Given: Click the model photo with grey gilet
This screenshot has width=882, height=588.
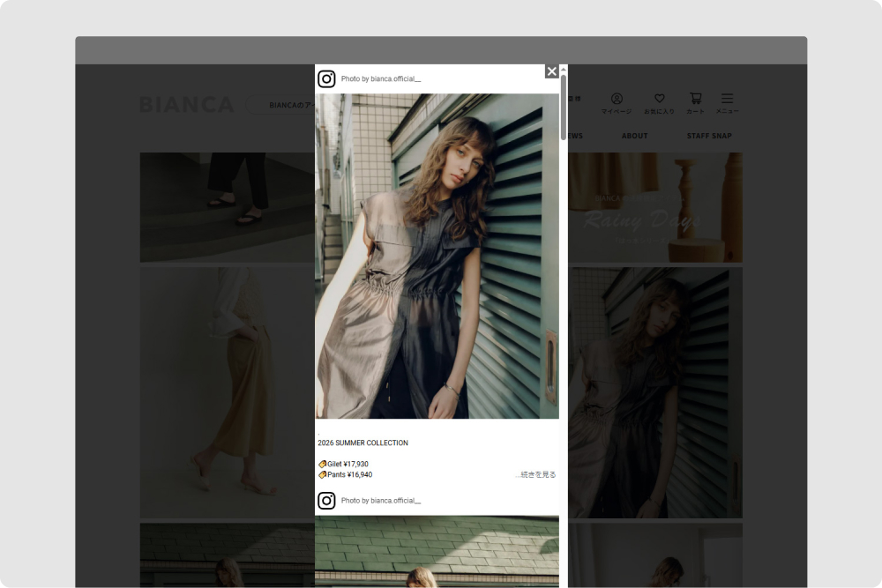Looking at the screenshot, I should [437, 256].
